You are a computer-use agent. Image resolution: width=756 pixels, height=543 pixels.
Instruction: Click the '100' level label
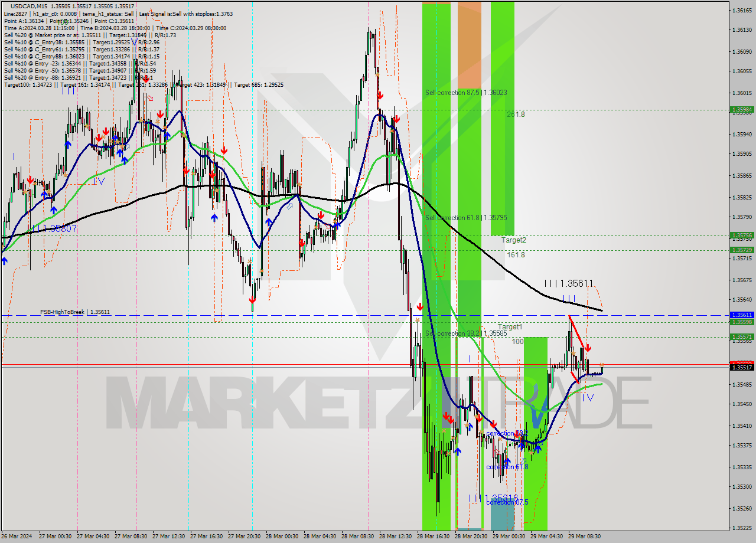click(x=517, y=341)
